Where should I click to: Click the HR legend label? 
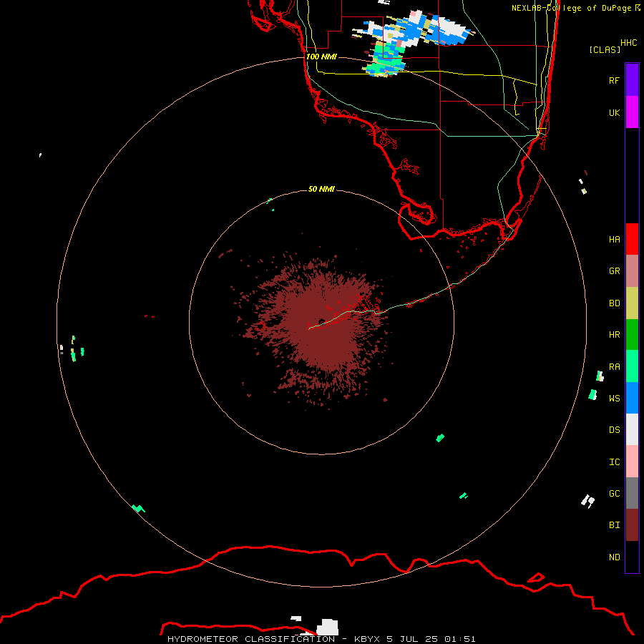[614, 334]
